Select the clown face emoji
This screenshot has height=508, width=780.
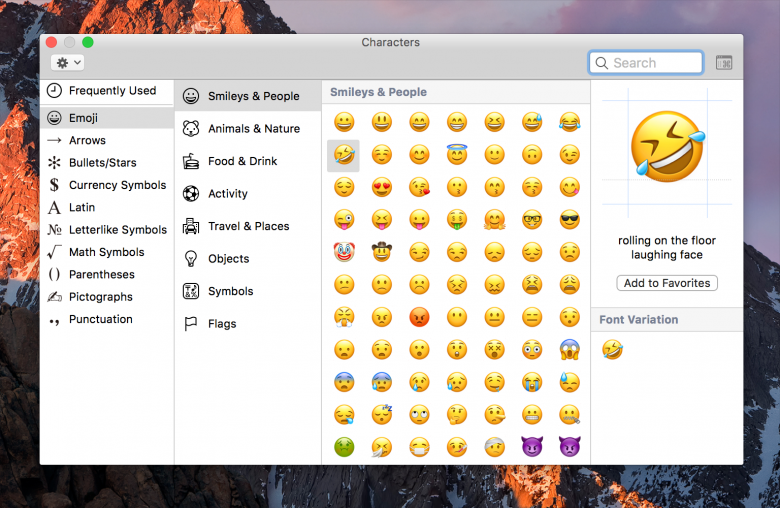(344, 252)
